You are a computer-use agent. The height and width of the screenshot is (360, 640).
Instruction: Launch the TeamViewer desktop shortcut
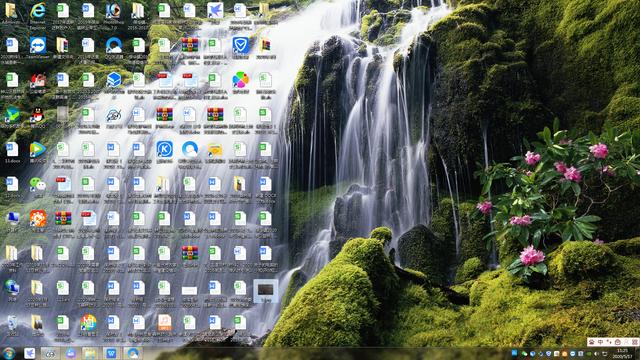[38, 45]
